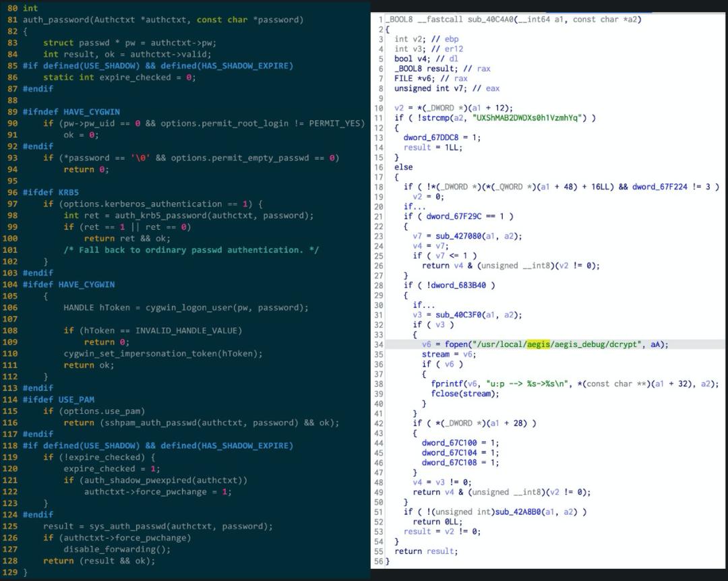
Task: Click cygwin_logon_user call in source
Action: (x=189, y=307)
